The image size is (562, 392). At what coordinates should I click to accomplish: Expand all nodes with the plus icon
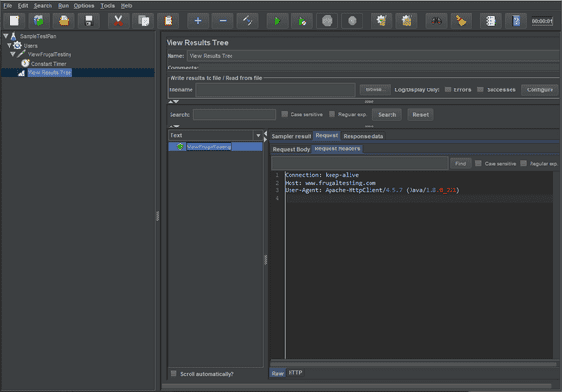pos(198,21)
